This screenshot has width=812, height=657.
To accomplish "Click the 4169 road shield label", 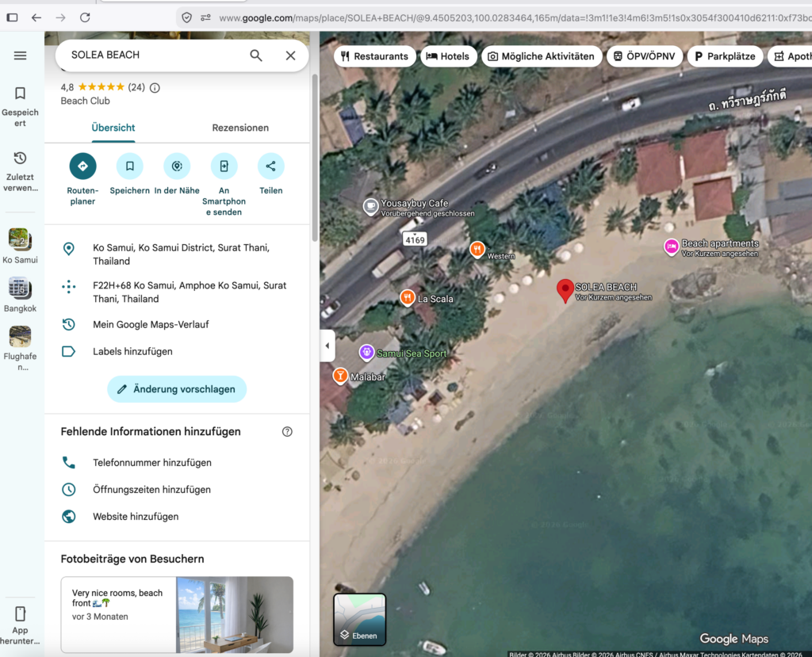I will pyautogui.click(x=415, y=239).
